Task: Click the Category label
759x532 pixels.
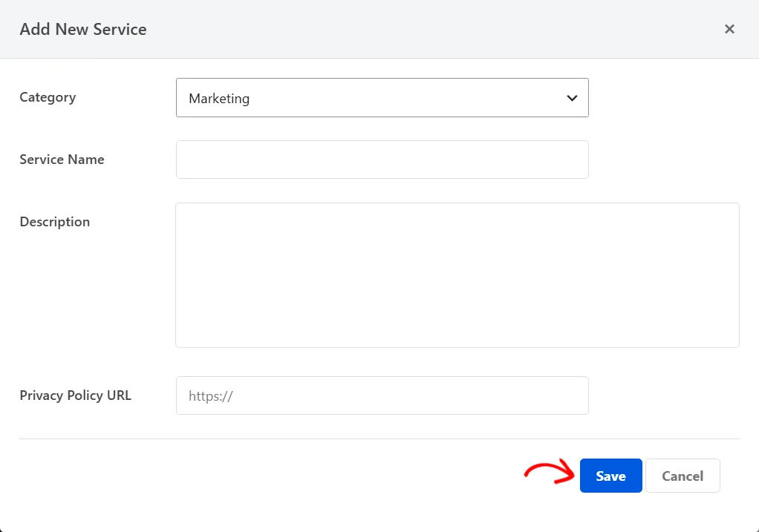Action: [x=48, y=97]
